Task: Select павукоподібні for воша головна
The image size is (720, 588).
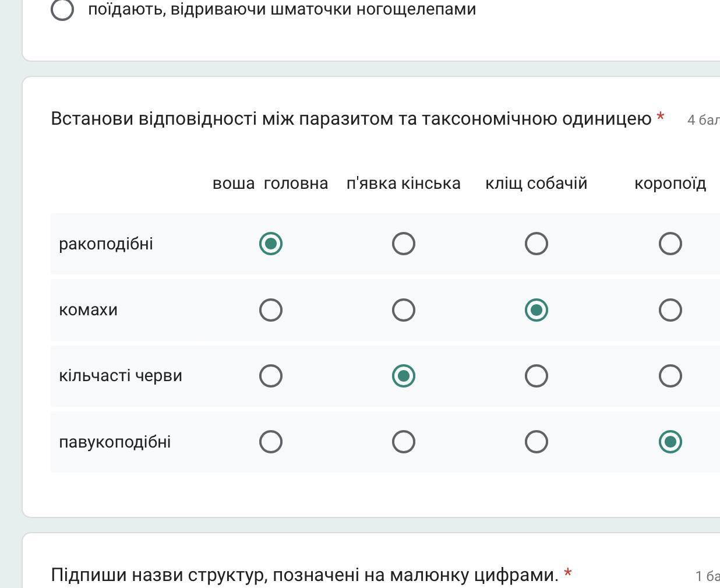Action: click(271, 442)
